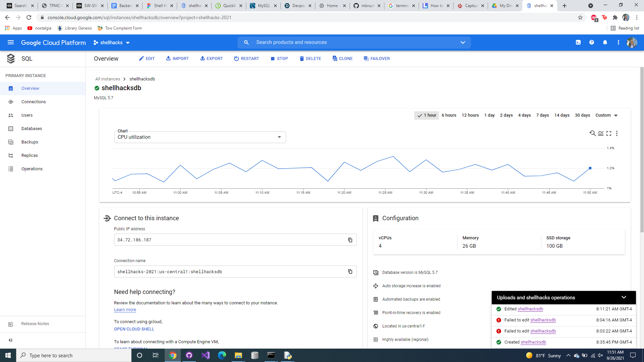Viewport: 644px width, 362px height.
Task: Click the RESTART instance button
Action: pyautogui.click(x=247, y=59)
